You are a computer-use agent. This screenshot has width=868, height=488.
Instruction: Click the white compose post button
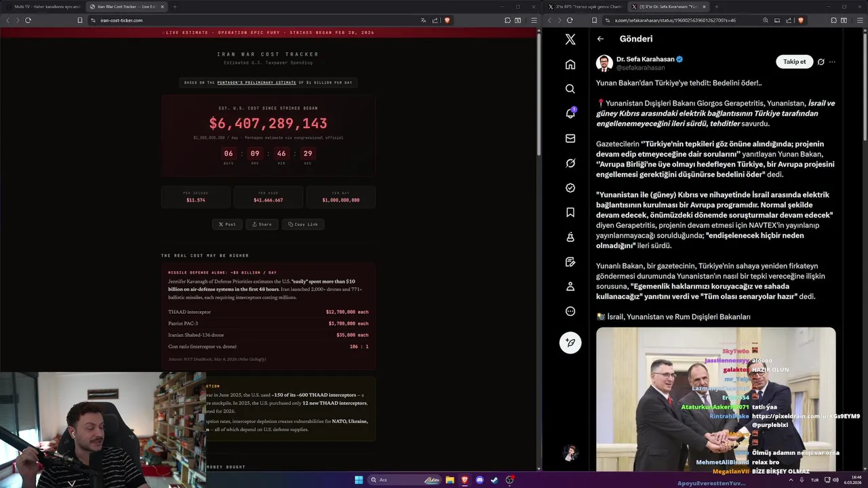click(570, 342)
